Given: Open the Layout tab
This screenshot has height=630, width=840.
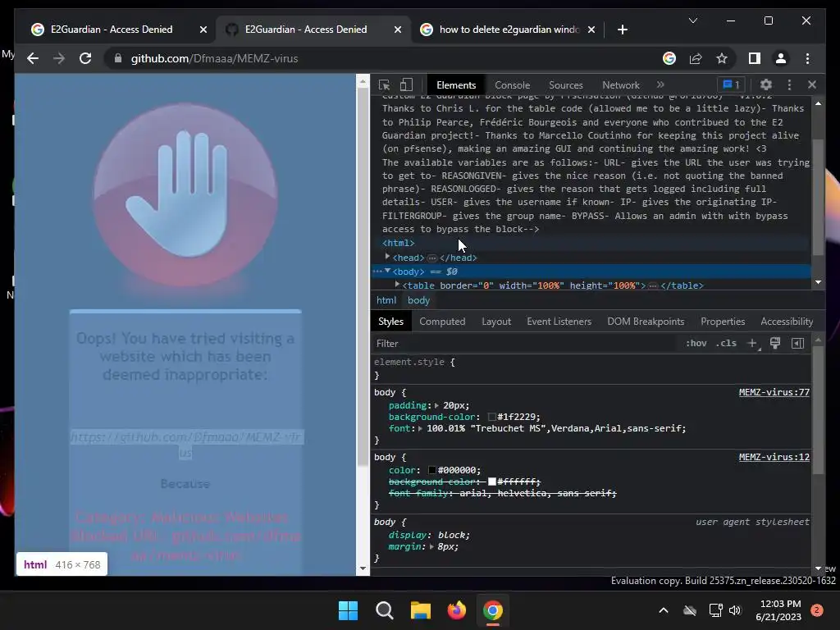Looking at the screenshot, I should [x=496, y=322].
